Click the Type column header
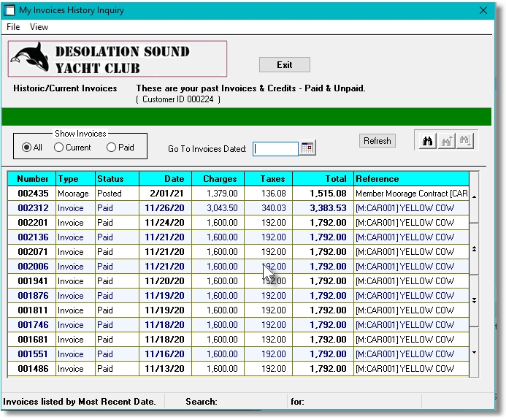This screenshot has height=420, width=506. (x=75, y=179)
